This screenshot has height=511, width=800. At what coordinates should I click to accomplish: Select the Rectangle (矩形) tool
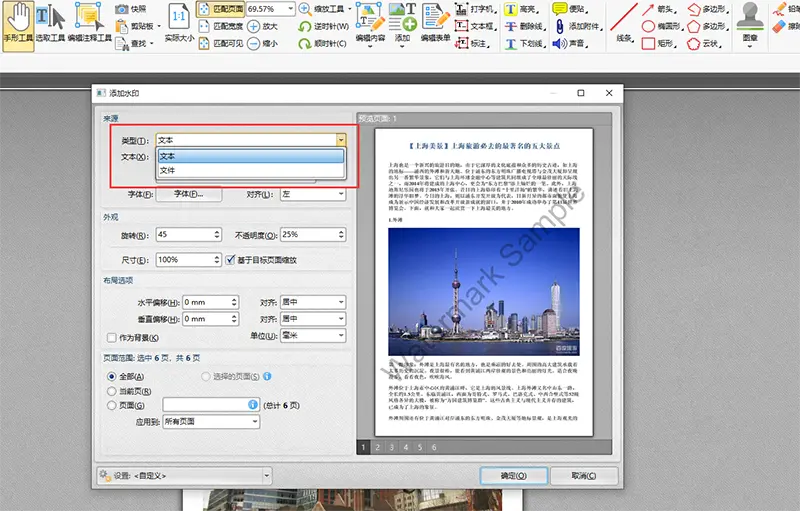[x=660, y=44]
